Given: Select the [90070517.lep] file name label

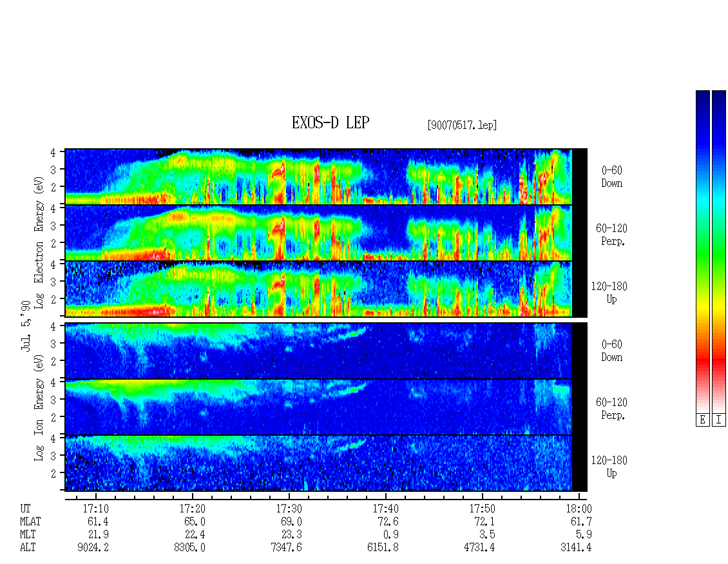Looking at the screenshot, I should pos(462,125).
